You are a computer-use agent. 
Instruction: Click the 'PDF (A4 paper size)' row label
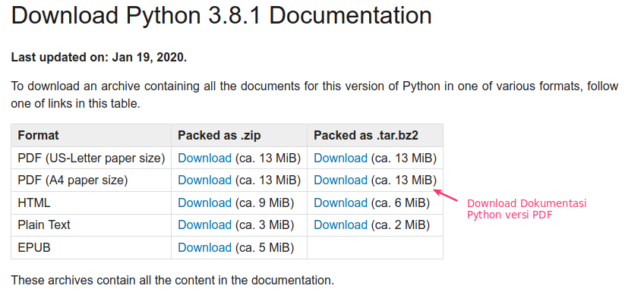[73, 180]
